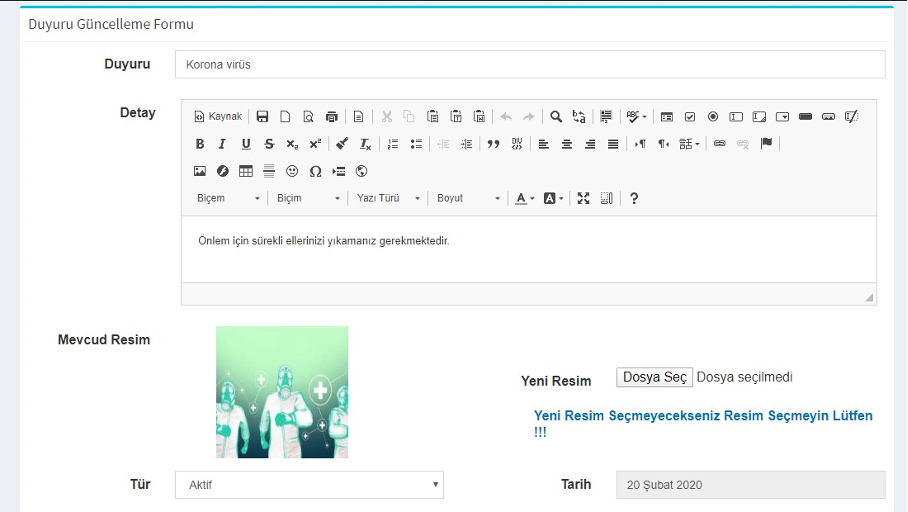Maximize the editor

pyautogui.click(x=583, y=198)
